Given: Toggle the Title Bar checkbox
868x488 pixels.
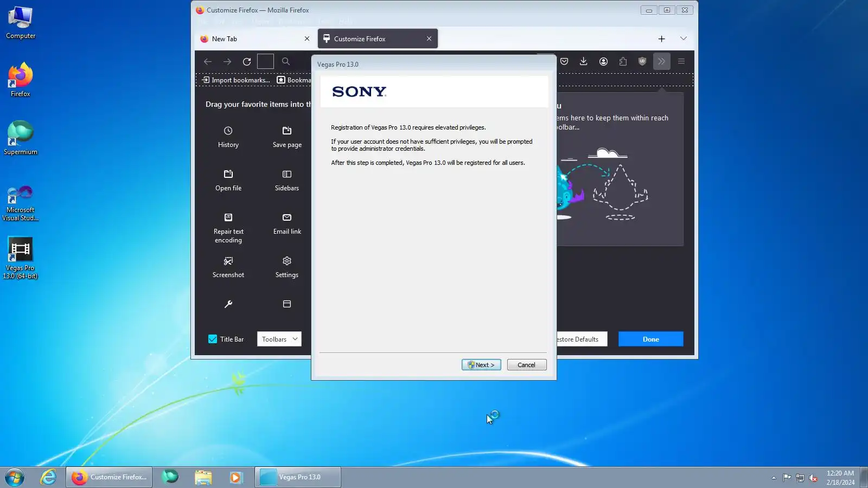Looking at the screenshot, I should [x=213, y=339].
